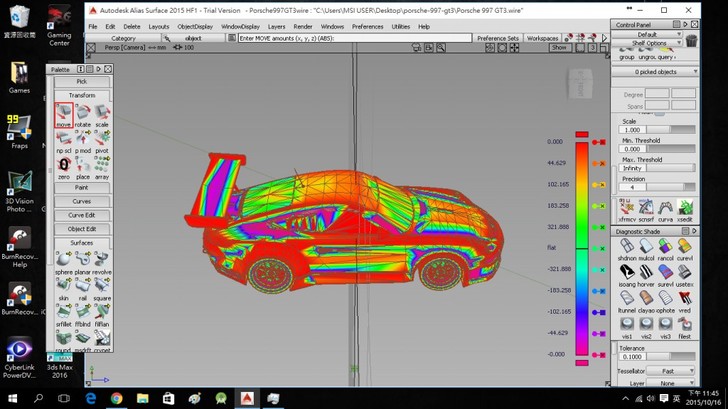Click the Workspaces button
The height and width of the screenshot is (409, 728).
543,38
